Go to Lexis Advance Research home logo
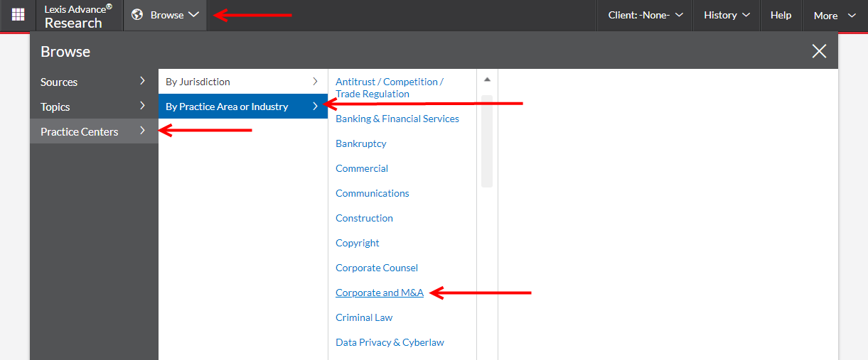Screen dimensions: 868x360 (78, 16)
